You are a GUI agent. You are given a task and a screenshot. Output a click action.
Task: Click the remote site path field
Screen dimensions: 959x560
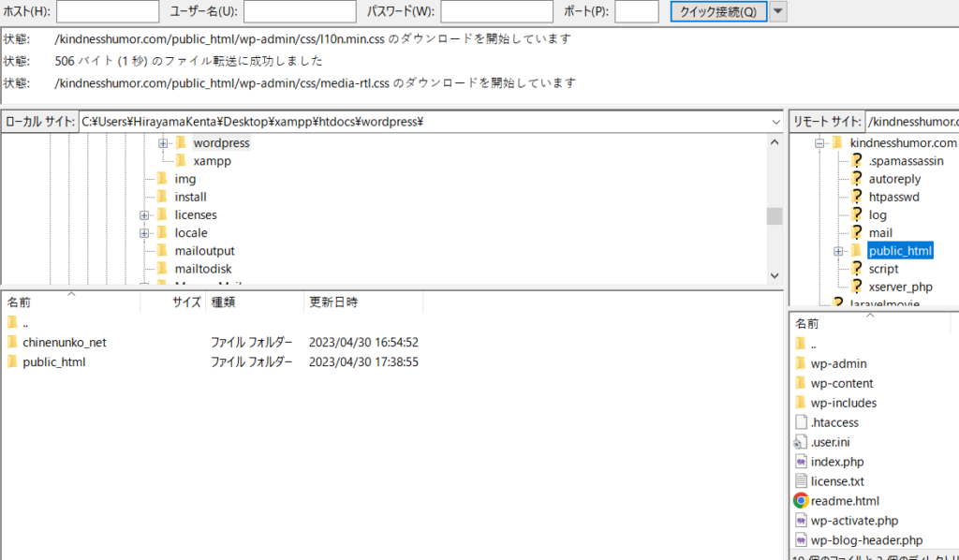coord(912,122)
